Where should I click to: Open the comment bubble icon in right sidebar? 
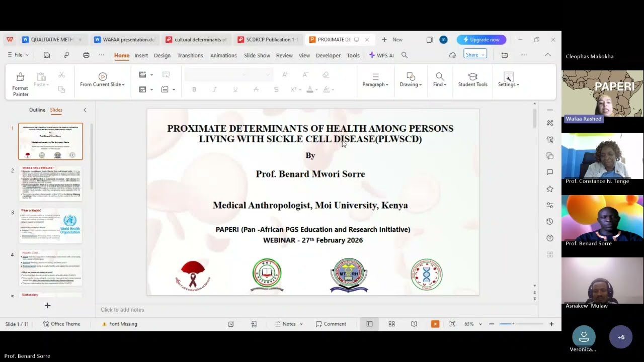point(550,172)
